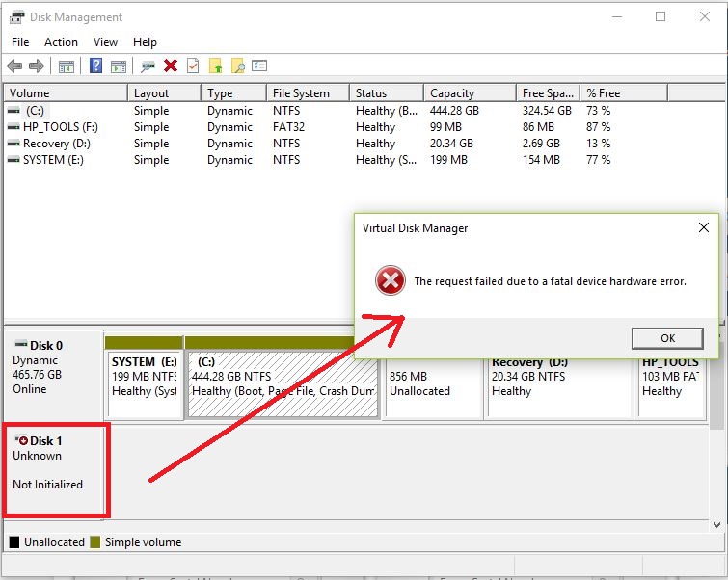Viewport: 728px width, 580px height.
Task: Click the drive icon beside Recovery (D:)
Action: [x=13, y=143]
